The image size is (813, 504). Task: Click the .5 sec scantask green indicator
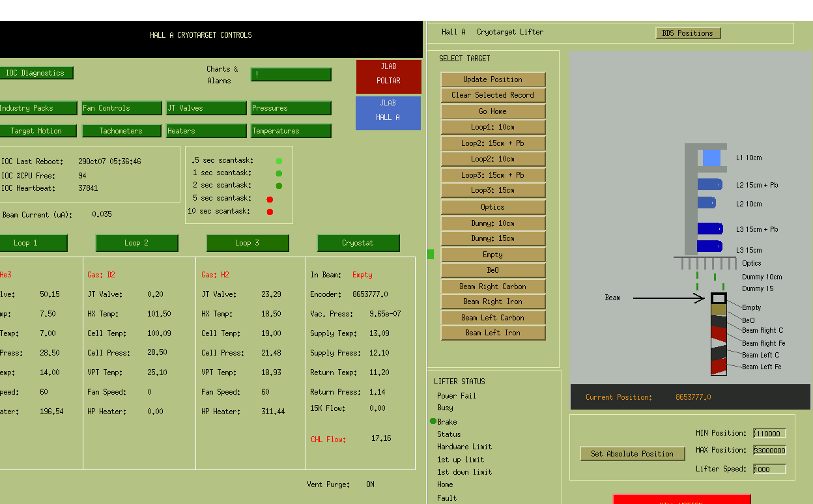(279, 161)
